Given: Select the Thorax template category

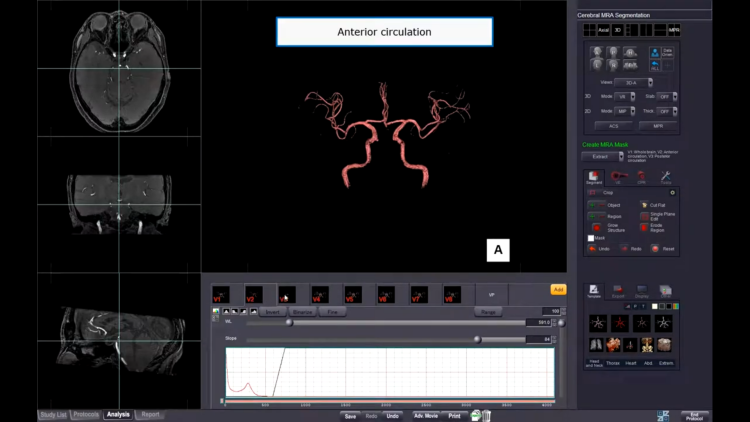Looking at the screenshot, I should (613, 363).
